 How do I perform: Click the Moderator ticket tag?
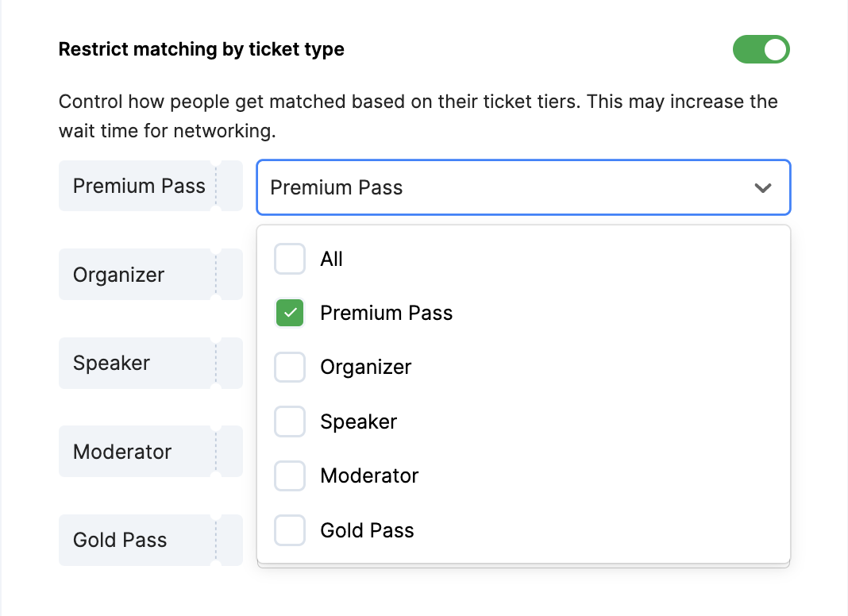tap(122, 452)
